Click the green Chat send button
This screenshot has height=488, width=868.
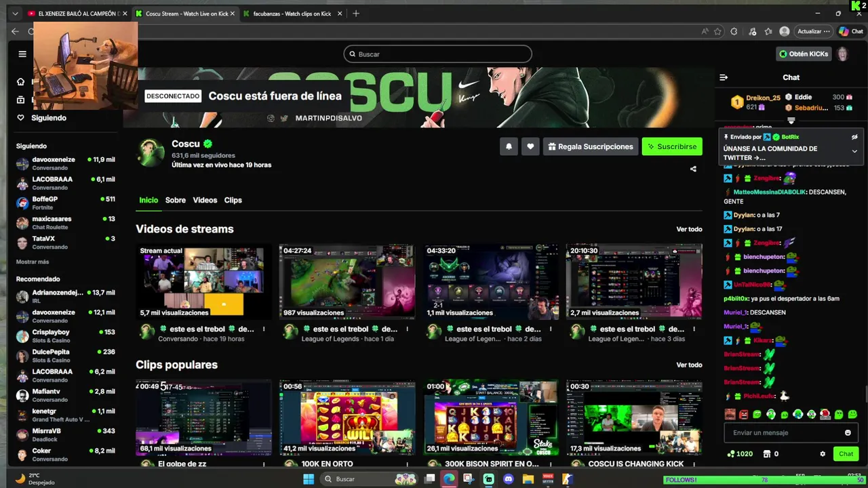(846, 454)
